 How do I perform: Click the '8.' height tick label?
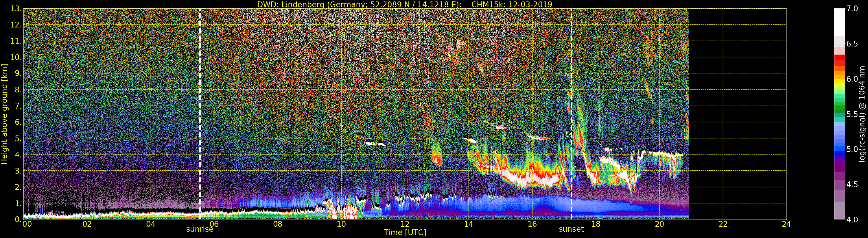pyautogui.click(x=18, y=90)
